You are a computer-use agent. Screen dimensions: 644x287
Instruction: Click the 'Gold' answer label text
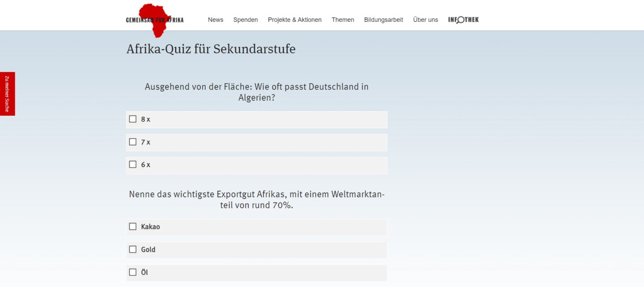point(148,250)
